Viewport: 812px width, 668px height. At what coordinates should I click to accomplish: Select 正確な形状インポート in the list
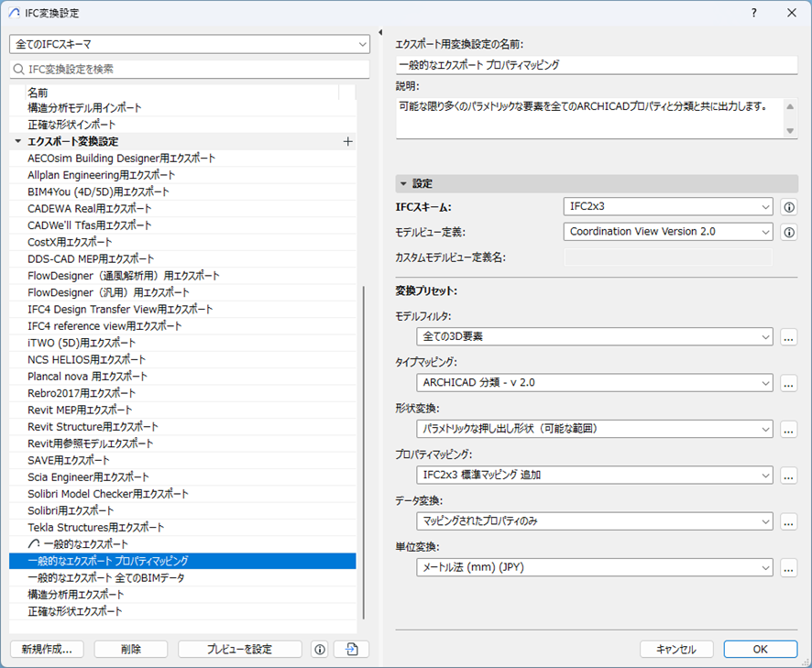pos(182,125)
